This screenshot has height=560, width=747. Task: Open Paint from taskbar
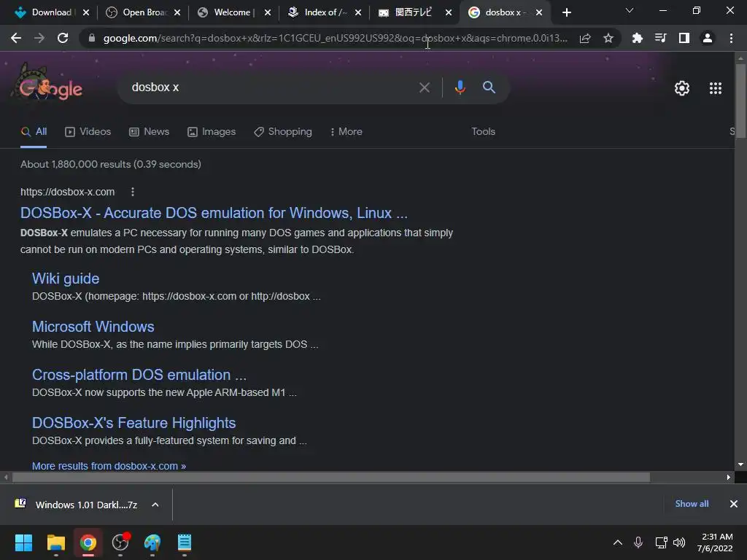[152, 542]
